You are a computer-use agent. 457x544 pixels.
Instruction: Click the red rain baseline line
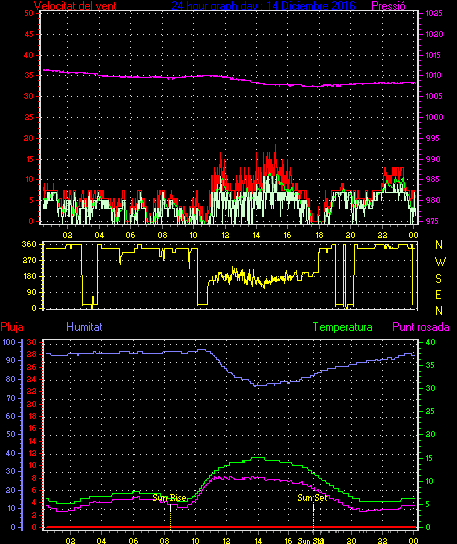[230, 527]
